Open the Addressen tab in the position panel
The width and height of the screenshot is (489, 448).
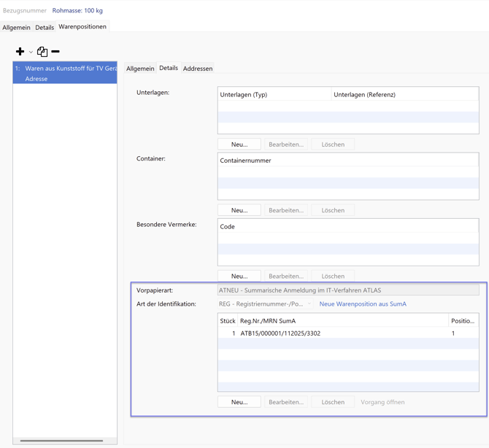click(198, 69)
